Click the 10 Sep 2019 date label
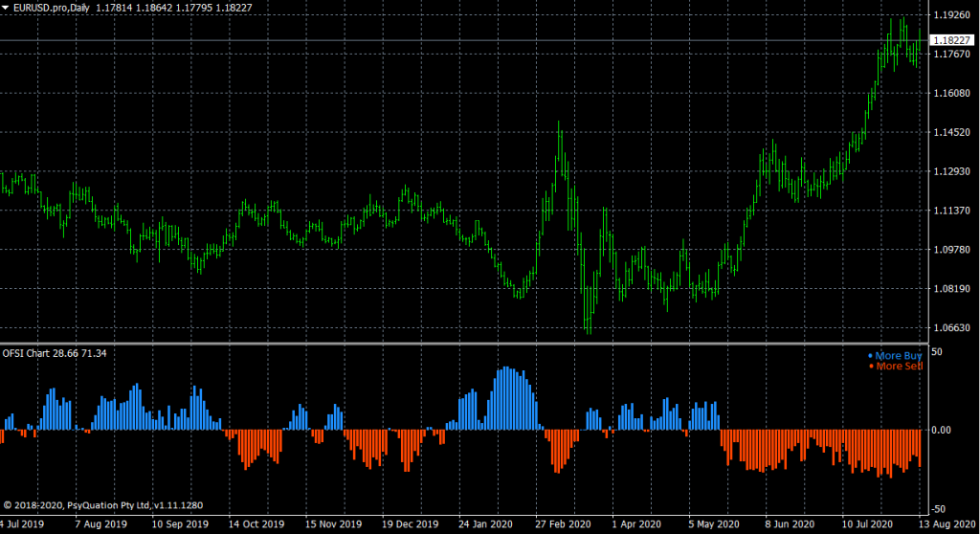980x534 pixels. coord(180,524)
